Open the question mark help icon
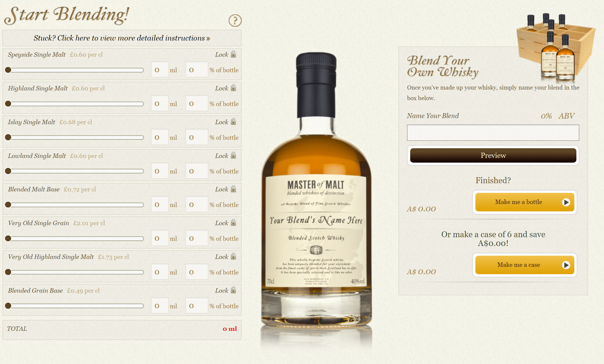The image size is (604, 364). 235,21
